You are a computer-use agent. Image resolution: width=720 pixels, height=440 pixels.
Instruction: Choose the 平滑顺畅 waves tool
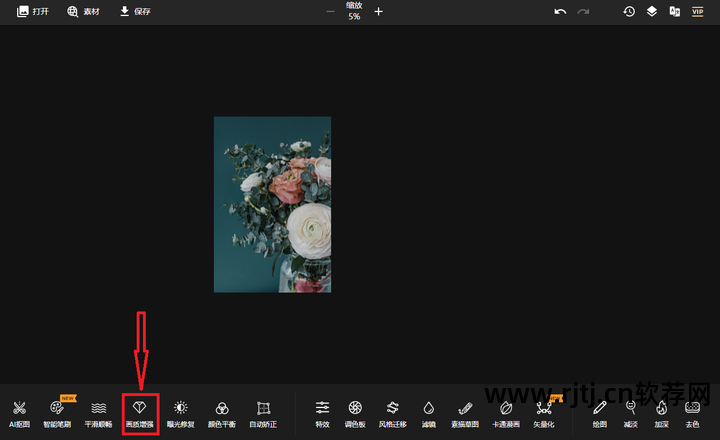coord(98,413)
